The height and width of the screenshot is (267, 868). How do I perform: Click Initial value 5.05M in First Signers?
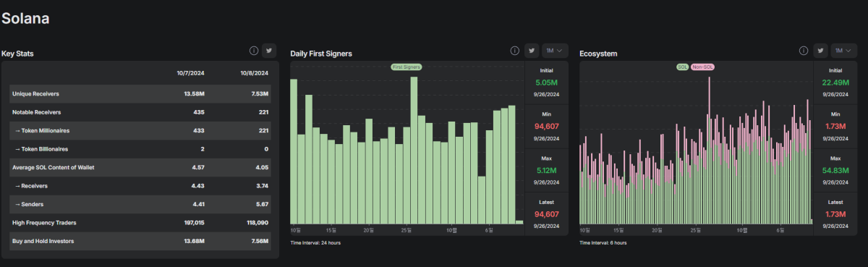(546, 82)
